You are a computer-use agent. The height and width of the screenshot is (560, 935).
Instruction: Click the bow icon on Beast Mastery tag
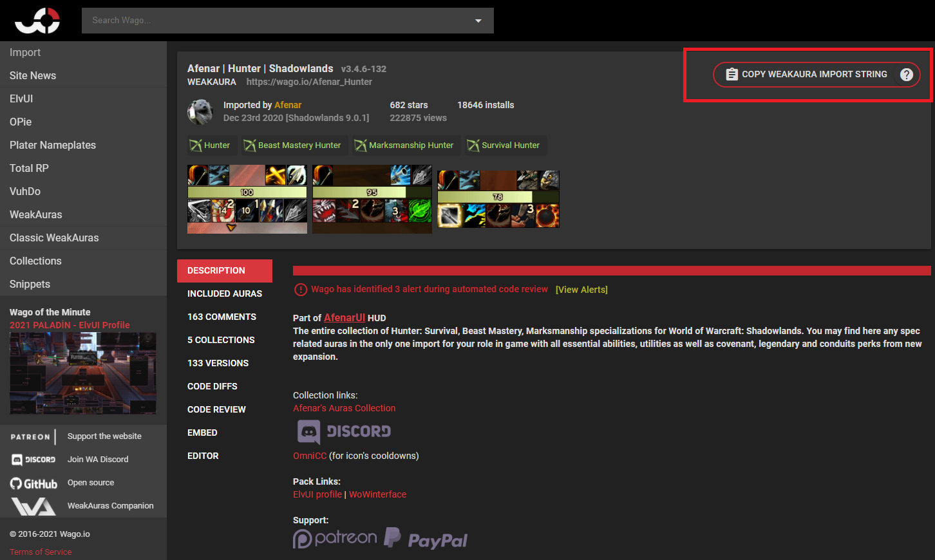point(250,145)
